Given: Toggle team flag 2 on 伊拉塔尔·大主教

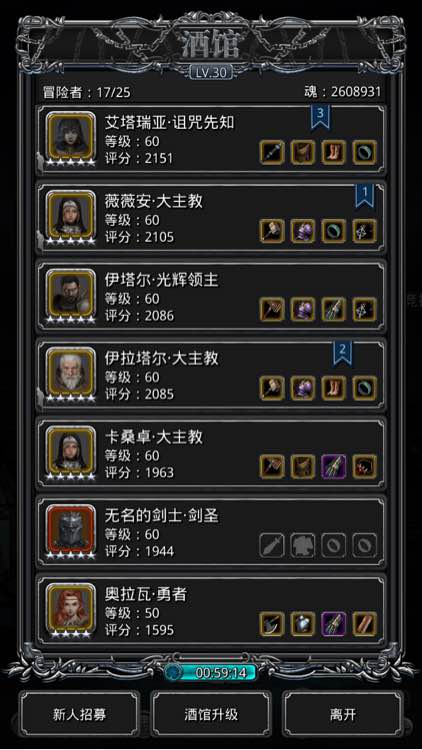Looking at the screenshot, I should point(343,353).
